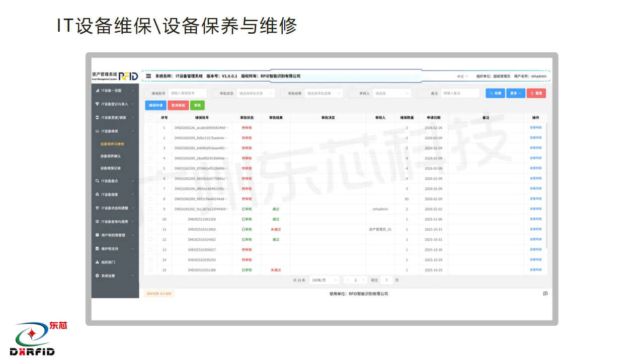Image resolution: width=644 pixels, height=362 pixels.
Task: Check the checkbox for row 15
Action: click(x=150, y=270)
